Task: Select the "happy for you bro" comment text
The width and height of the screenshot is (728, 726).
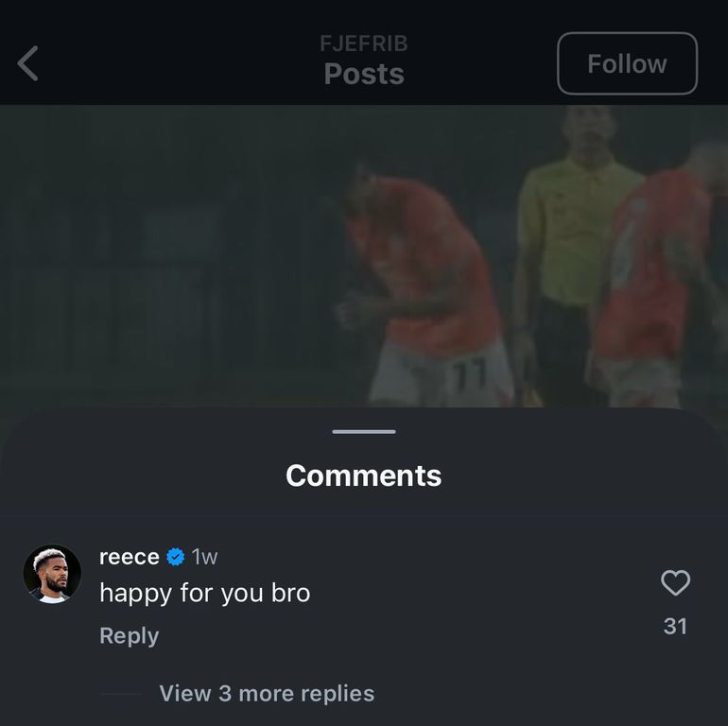Action: 205,593
